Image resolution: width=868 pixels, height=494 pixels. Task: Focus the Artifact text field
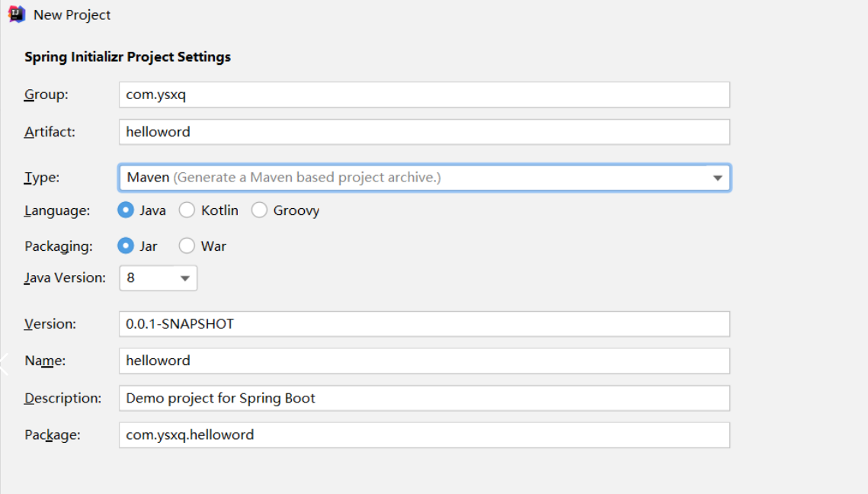pyautogui.click(x=424, y=132)
